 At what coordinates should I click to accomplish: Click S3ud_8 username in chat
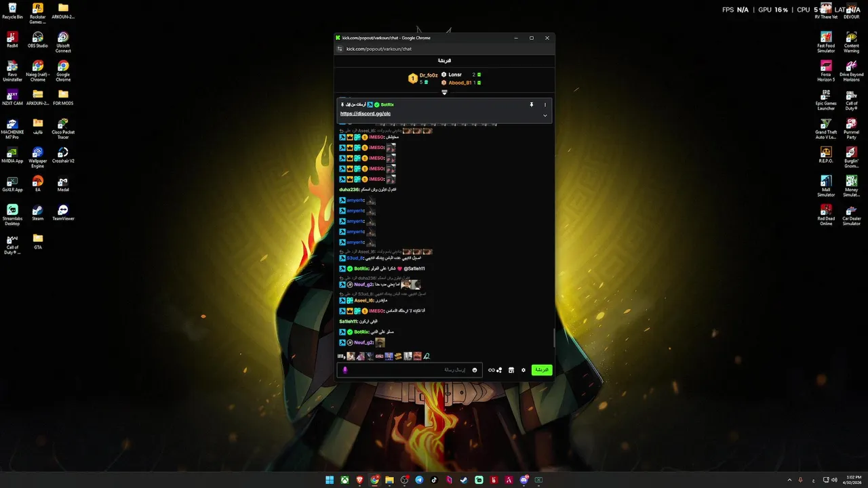click(x=355, y=258)
